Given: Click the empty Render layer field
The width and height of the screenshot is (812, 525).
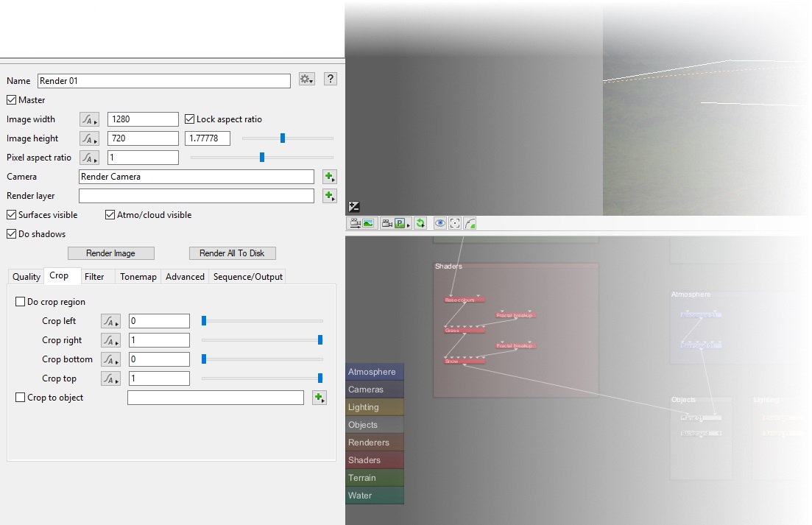Looking at the screenshot, I should pyautogui.click(x=197, y=196).
